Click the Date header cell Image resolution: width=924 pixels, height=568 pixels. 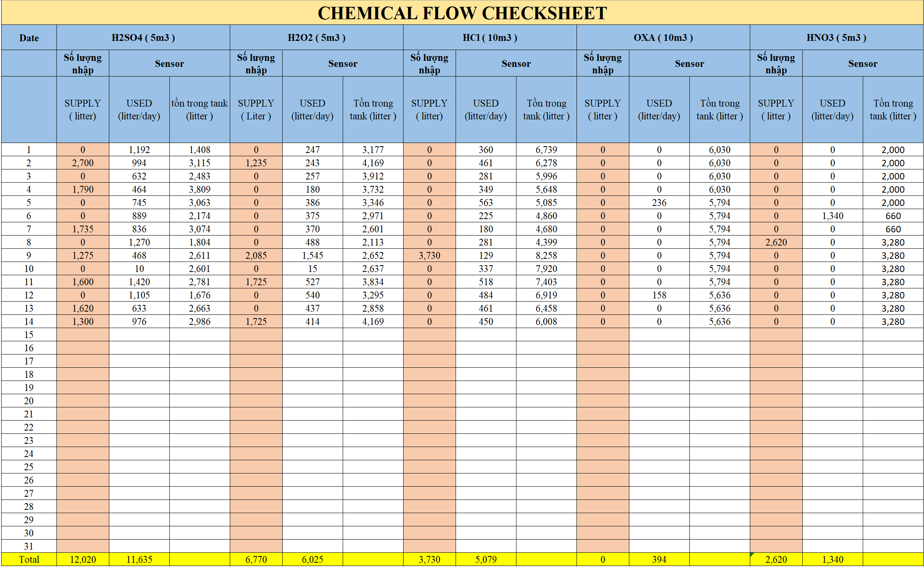tap(29, 38)
